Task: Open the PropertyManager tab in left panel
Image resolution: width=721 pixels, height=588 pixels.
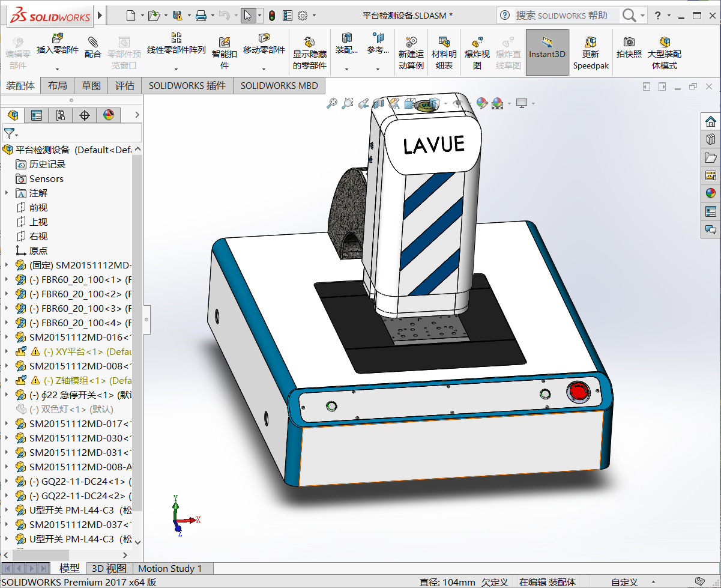Action: pos(37,115)
